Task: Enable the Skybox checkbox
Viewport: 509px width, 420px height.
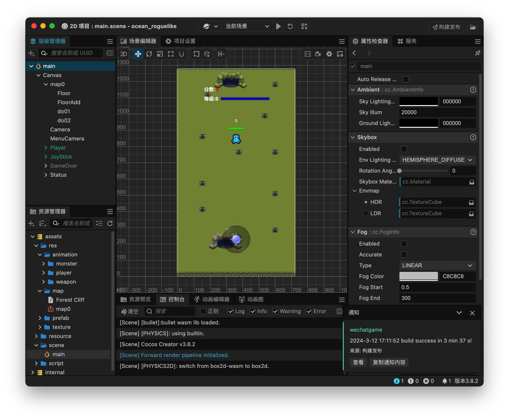Action: coord(404,149)
